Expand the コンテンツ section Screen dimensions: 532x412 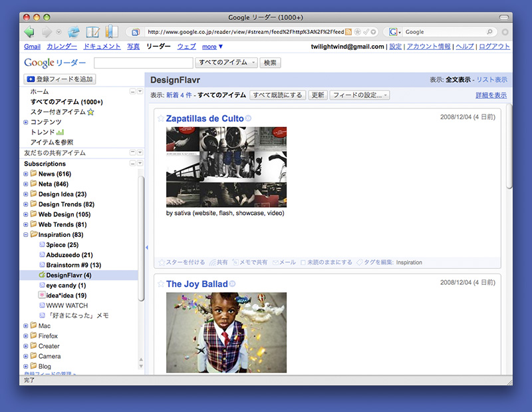point(25,122)
